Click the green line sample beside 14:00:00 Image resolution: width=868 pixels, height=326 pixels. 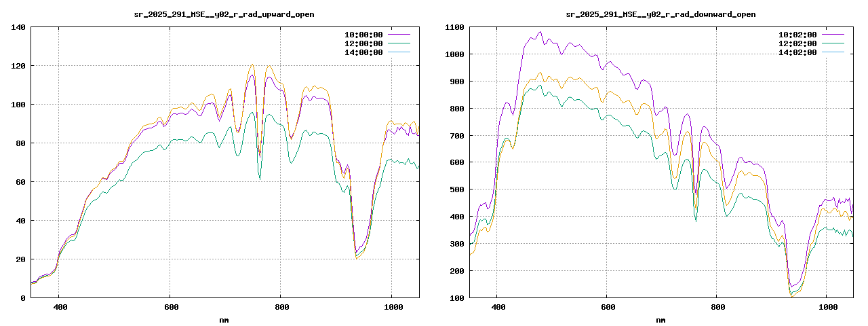tap(399, 52)
